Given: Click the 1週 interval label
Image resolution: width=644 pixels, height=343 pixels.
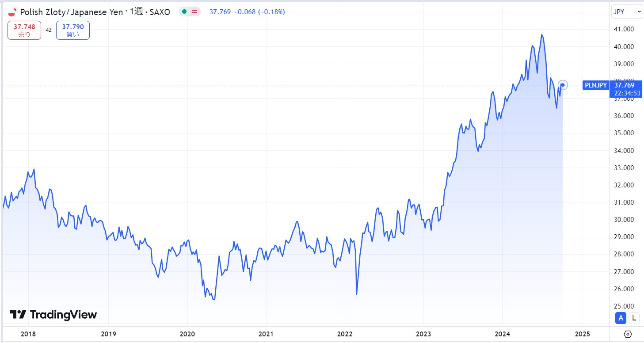Looking at the screenshot, I should (x=136, y=12).
